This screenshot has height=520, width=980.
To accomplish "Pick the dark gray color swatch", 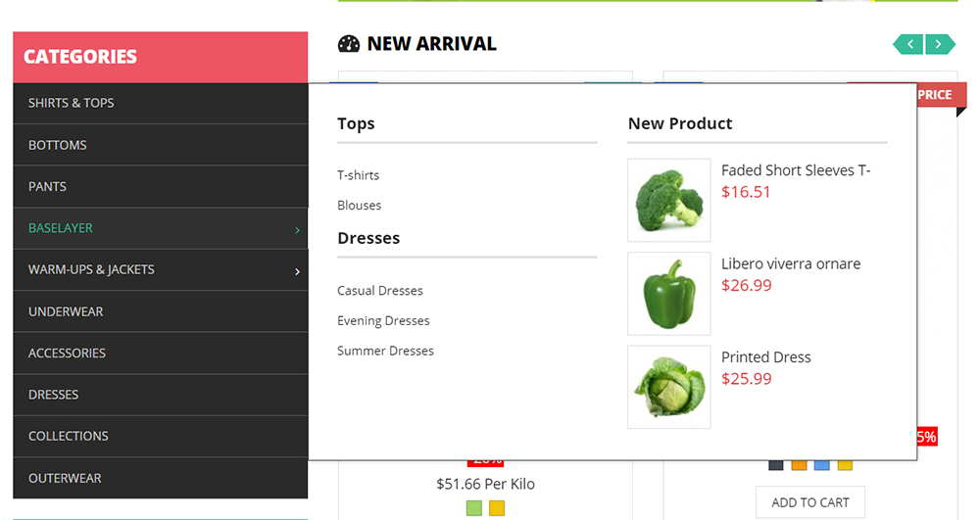I will [776, 464].
